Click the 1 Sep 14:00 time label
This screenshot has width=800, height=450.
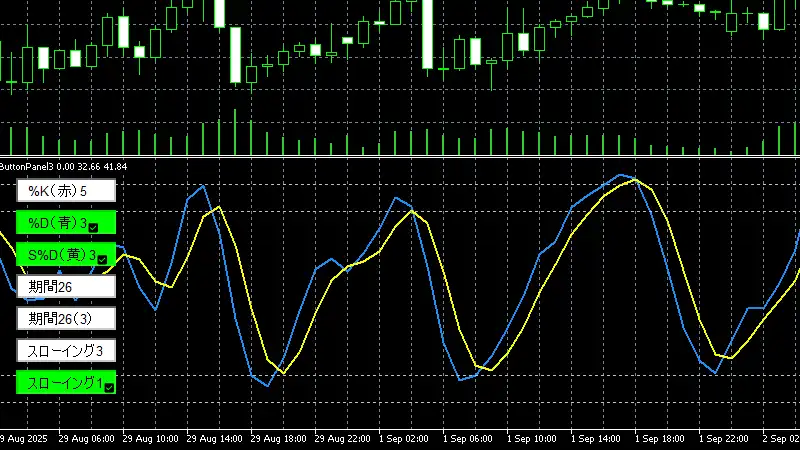(x=597, y=439)
